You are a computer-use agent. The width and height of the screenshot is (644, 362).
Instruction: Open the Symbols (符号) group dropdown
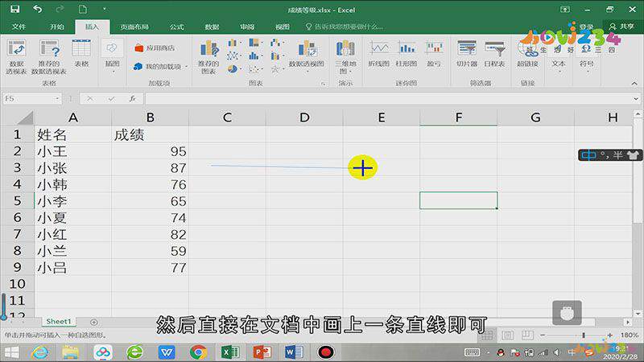587,56
